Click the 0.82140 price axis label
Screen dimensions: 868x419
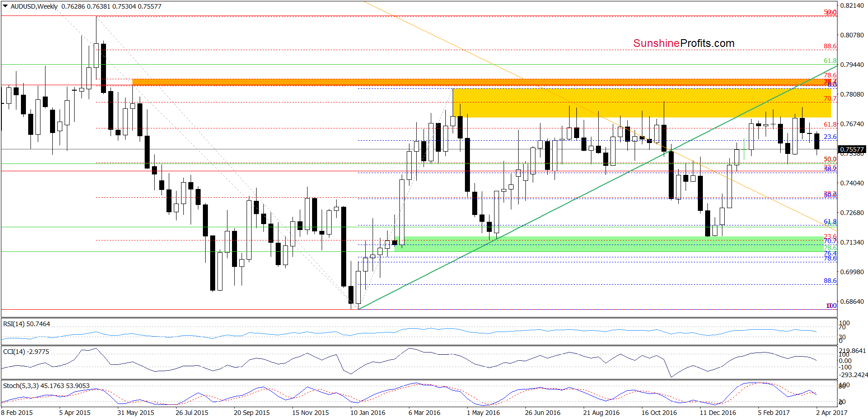pos(852,5)
